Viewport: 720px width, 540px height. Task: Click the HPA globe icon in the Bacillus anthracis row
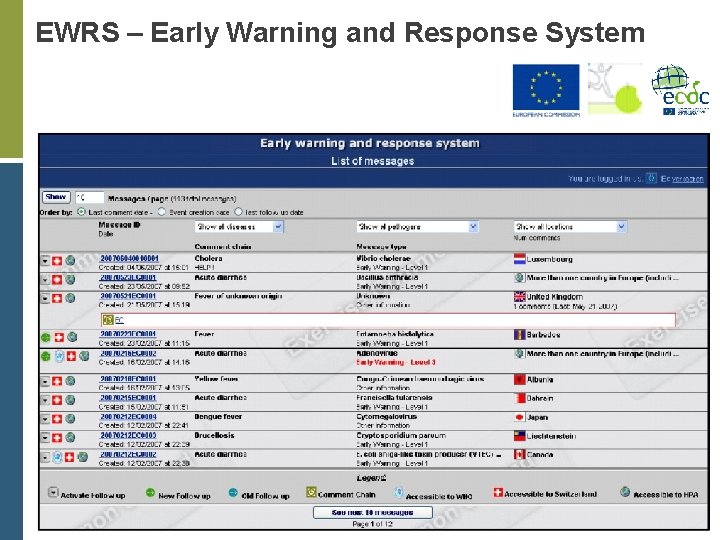[x=70, y=280]
